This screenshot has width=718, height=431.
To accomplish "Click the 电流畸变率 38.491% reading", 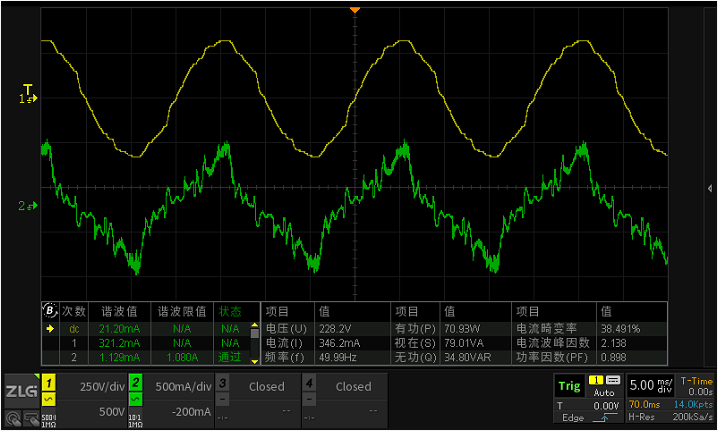I will point(590,329).
